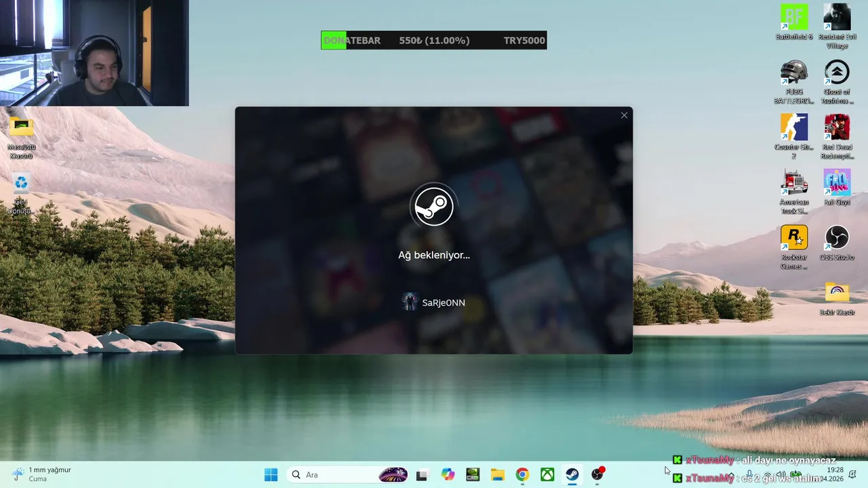The height and width of the screenshot is (488, 868).
Task: Open Task View from the taskbar
Action: tap(422, 474)
